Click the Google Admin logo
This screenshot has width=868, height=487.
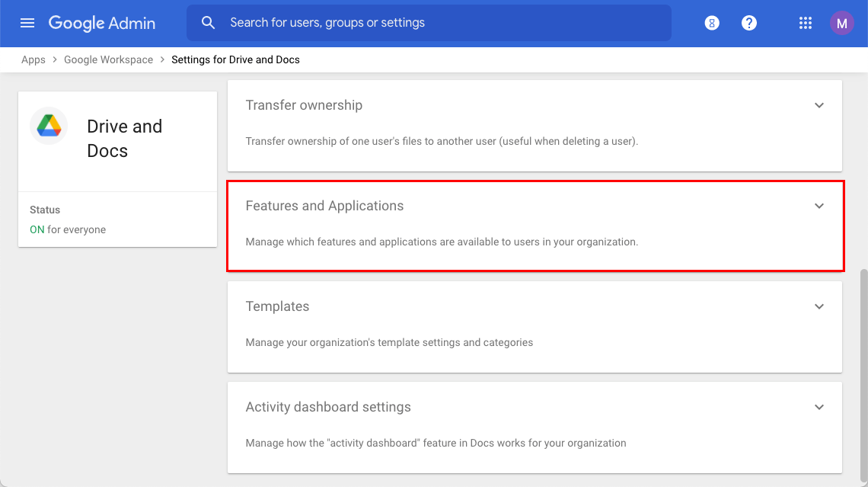(101, 23)
